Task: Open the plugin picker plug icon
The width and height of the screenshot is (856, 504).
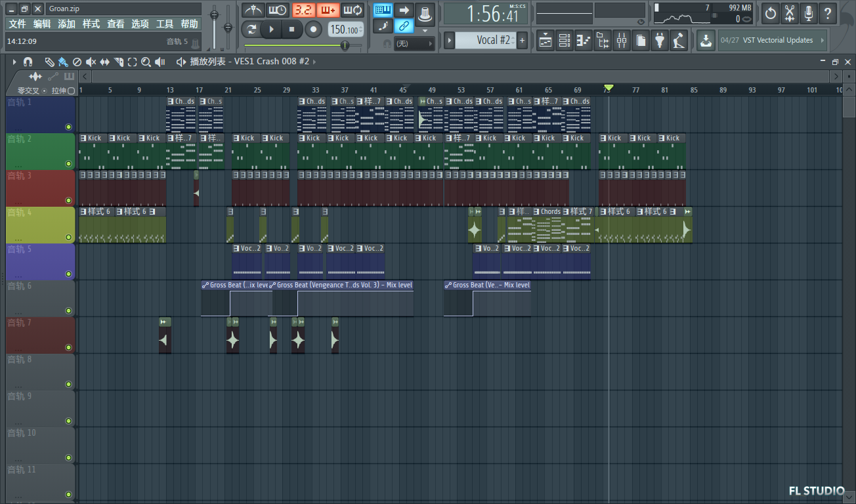Action: (x=660, y=41)
